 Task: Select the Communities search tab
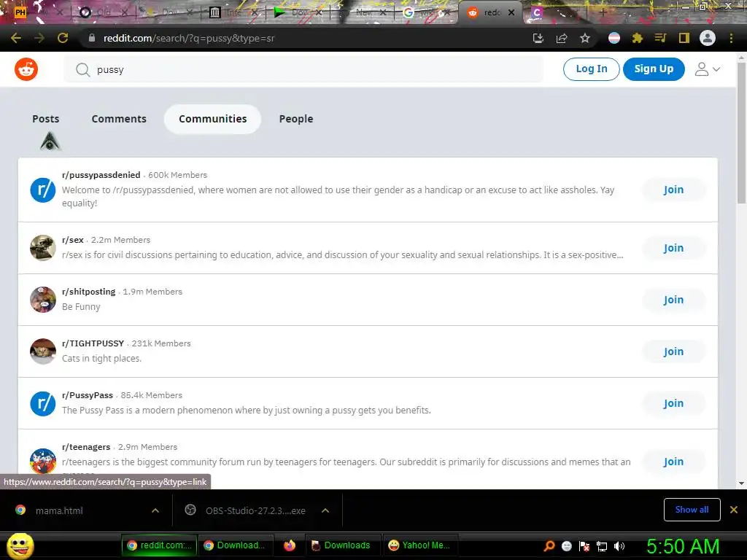212,119
